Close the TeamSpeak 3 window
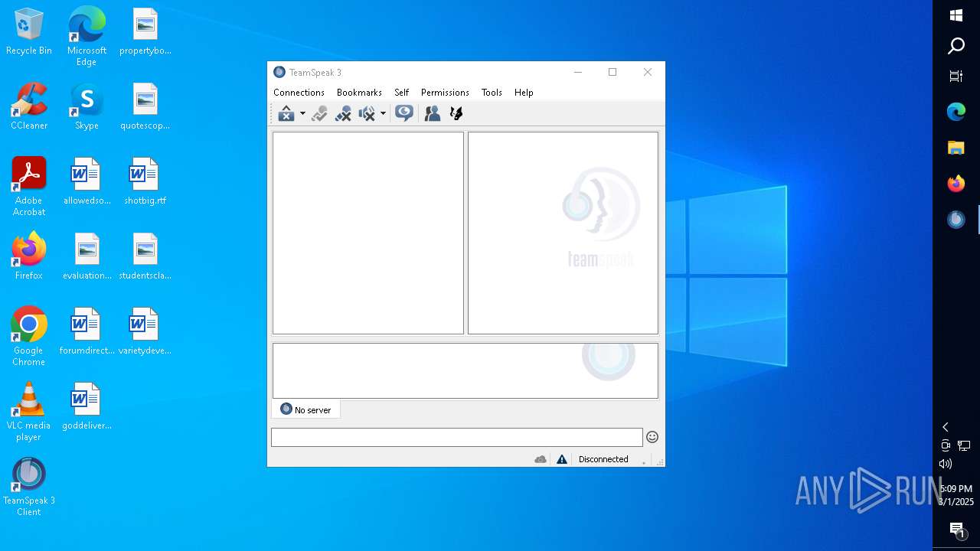This screenshot has width=980, height=551. click(648, 72)
